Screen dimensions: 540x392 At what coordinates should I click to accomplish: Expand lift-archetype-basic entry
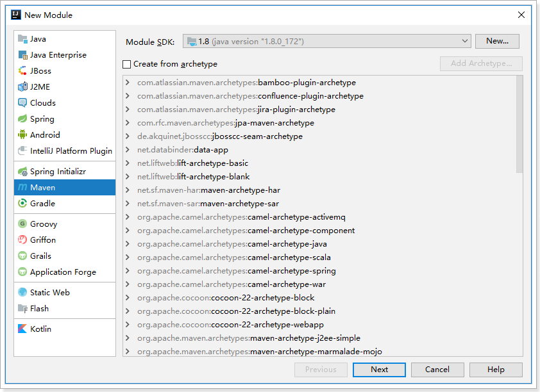pos(128,163)
